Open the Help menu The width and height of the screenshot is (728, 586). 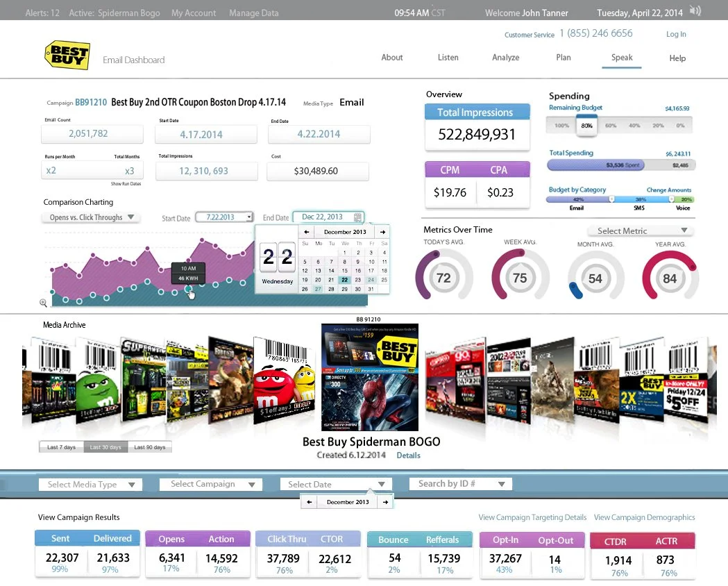pyautogui.click(x=677, y=58)
